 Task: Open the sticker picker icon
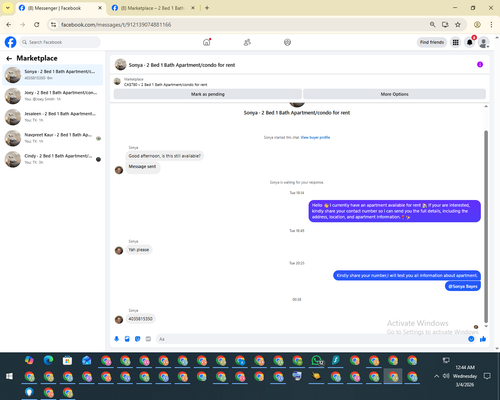[138, 339]
